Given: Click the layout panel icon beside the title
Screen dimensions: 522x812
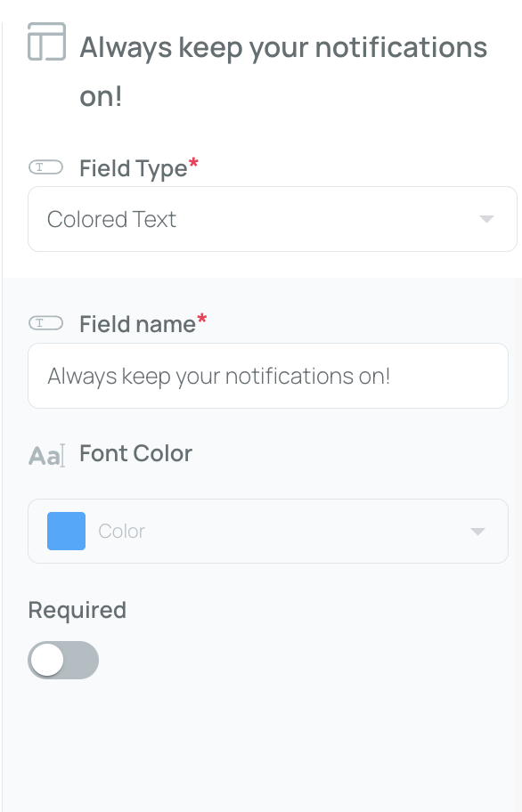Looking at the screenshot, I should [46, 42].
